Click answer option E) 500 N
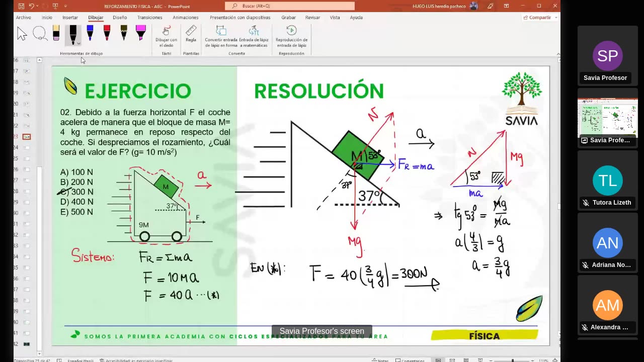Screen dimensions: 644x362 click(76, 212)
